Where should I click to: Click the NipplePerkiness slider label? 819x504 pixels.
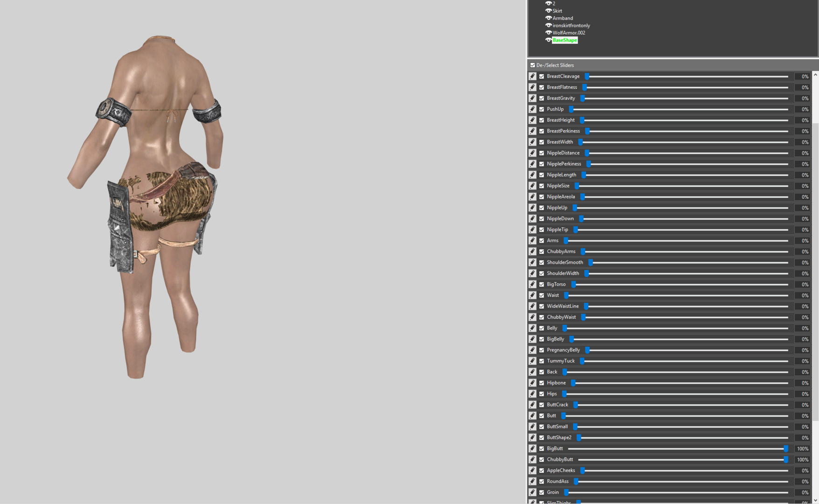click(x=564, y=164)
